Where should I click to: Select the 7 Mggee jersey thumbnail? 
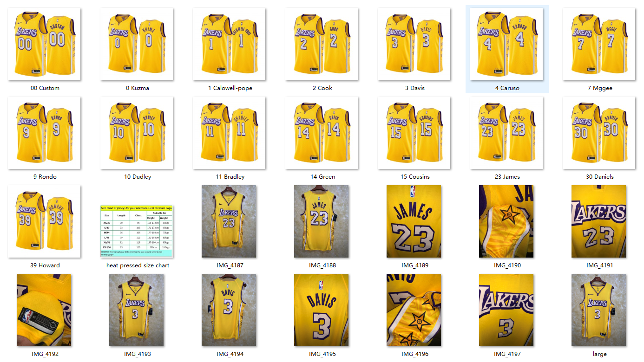click(599, 44)
